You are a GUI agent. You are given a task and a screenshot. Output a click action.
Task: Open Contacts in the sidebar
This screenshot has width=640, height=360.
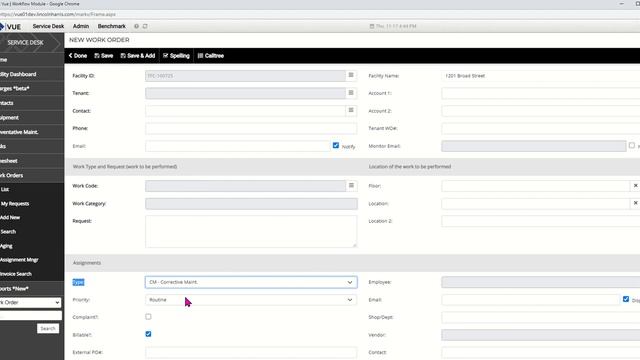pyautogui.click(x=32, y=103)
